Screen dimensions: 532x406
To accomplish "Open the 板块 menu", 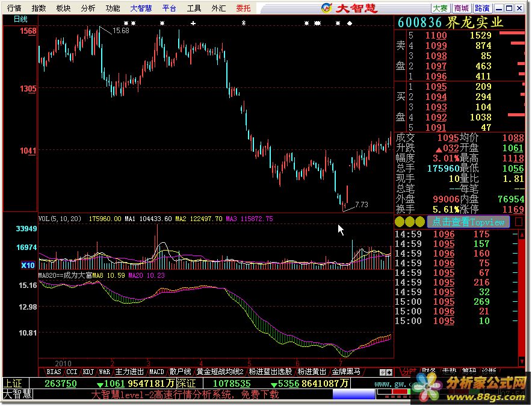I will click(63, 8).
